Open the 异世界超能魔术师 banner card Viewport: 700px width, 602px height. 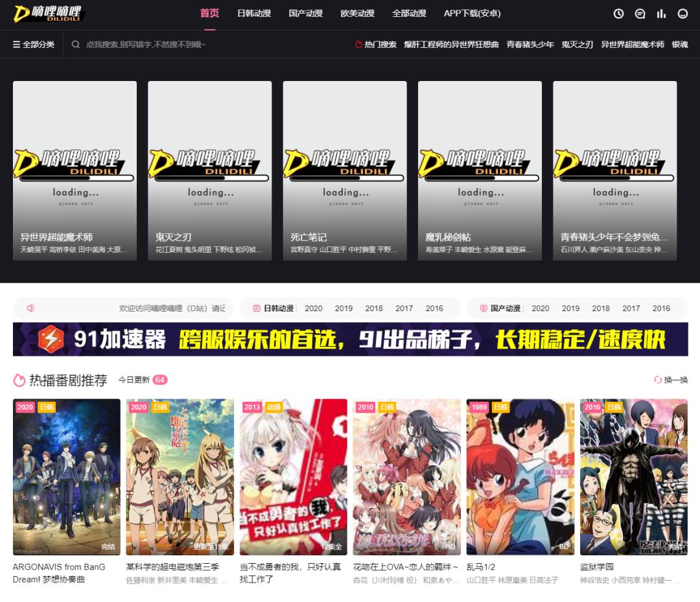75,171
